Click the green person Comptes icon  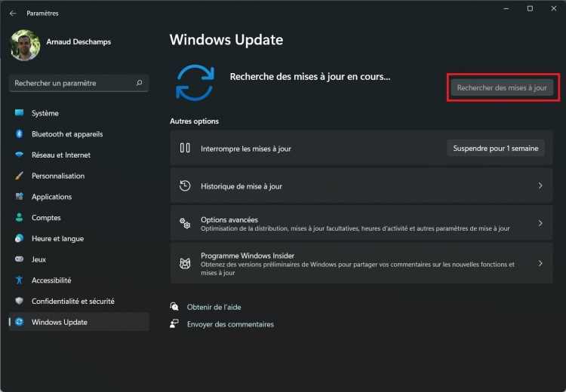coord(19,217)
